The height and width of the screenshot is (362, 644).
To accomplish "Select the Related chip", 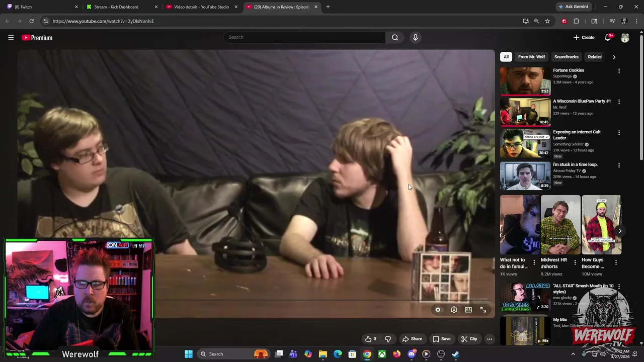I will pos(595,57).
